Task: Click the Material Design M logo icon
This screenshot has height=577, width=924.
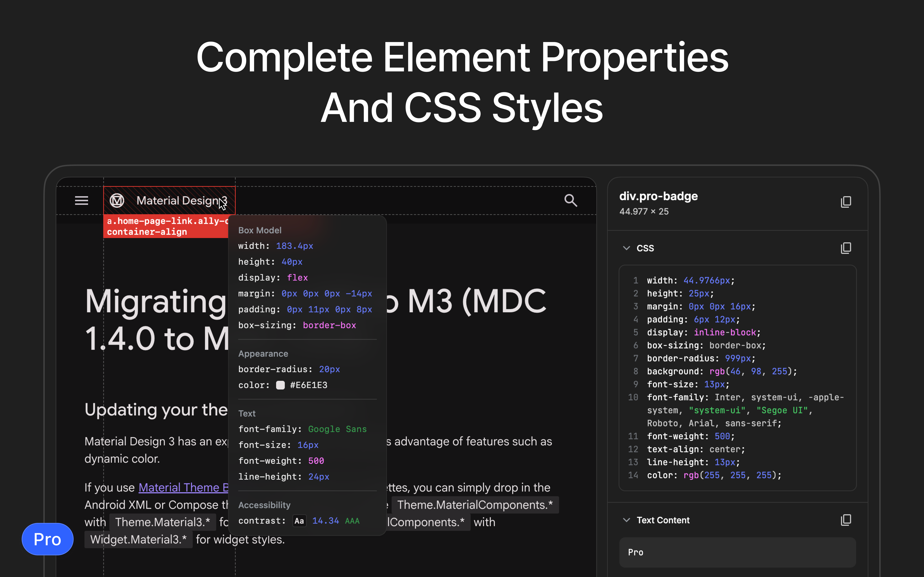Action: click(117, 200)
